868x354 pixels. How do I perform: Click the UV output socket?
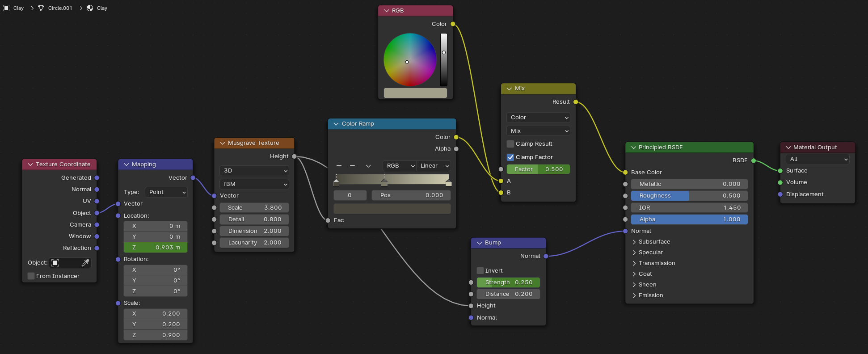97,201
